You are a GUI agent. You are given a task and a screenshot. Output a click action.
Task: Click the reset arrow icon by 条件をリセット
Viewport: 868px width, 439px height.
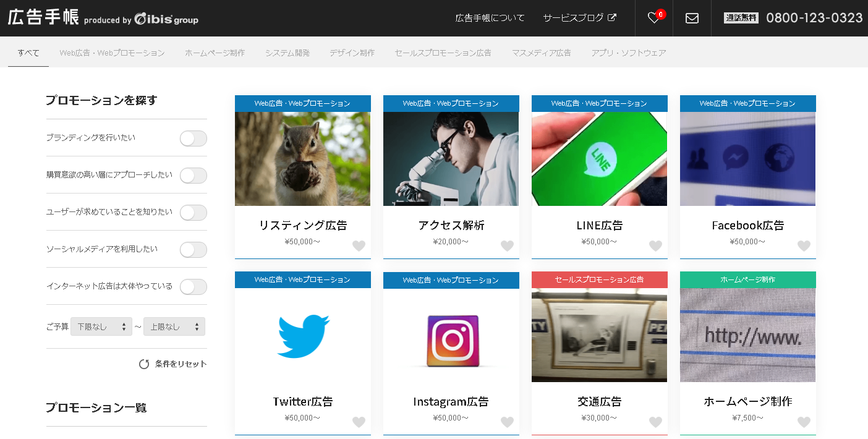pos(144,364)
